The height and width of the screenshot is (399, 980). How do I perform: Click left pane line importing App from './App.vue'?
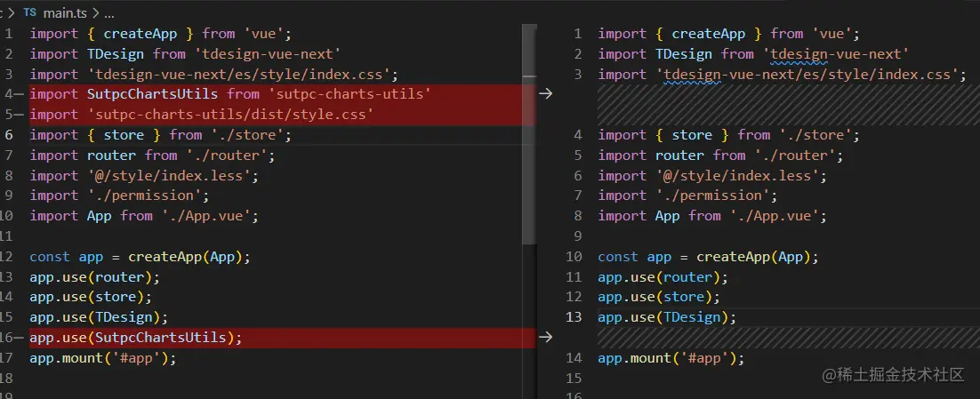(x=144, y=216)
